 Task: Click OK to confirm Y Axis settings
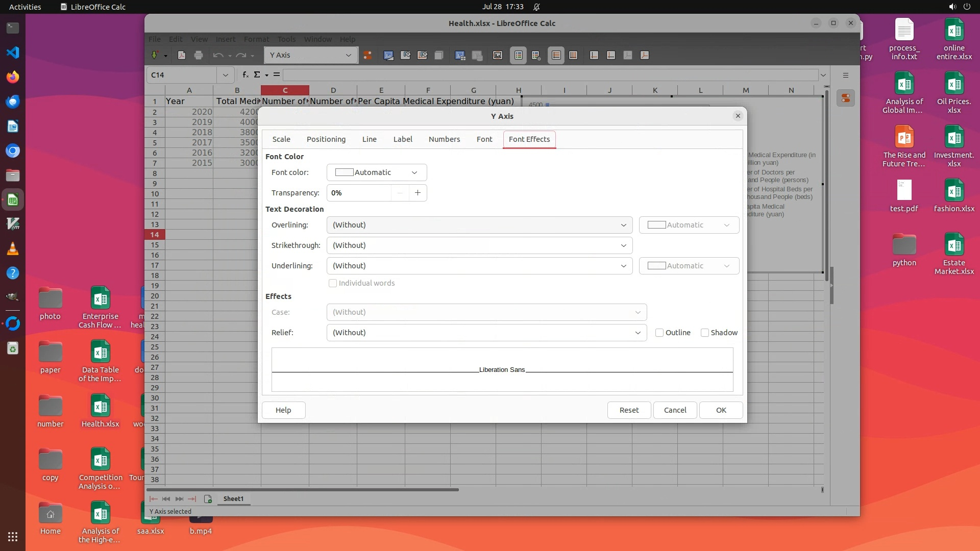pos(721,410)
